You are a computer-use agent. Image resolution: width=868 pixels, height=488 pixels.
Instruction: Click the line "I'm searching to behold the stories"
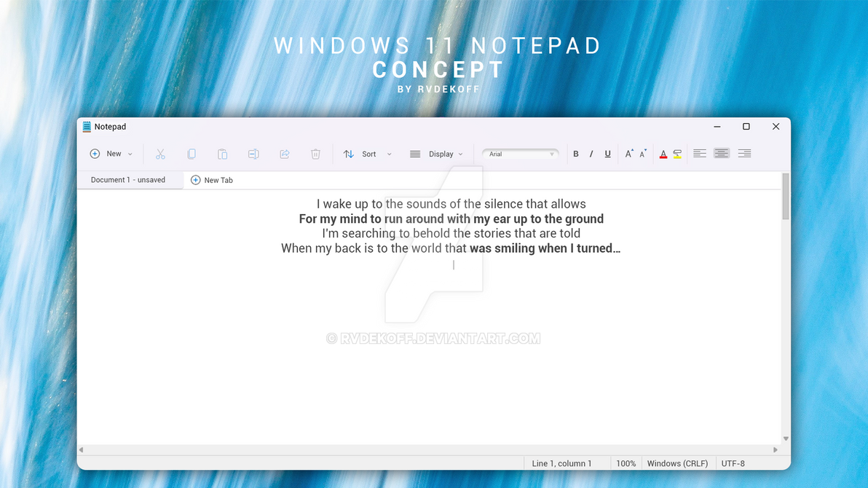click(x=451, y=233)
